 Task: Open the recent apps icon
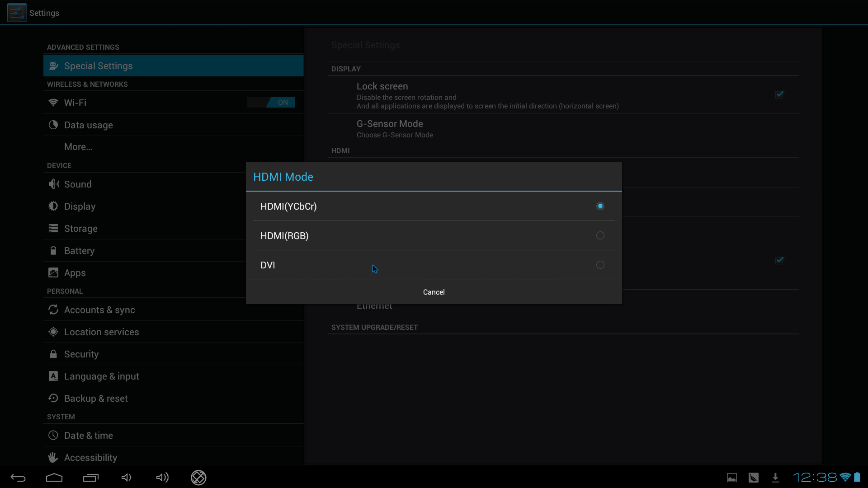90,478
